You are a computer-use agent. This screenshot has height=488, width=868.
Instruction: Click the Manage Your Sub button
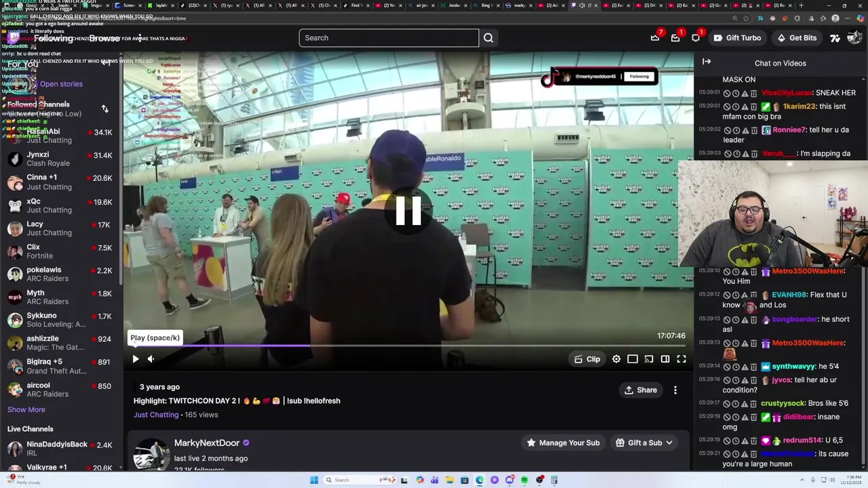click(x=564, y=443)
